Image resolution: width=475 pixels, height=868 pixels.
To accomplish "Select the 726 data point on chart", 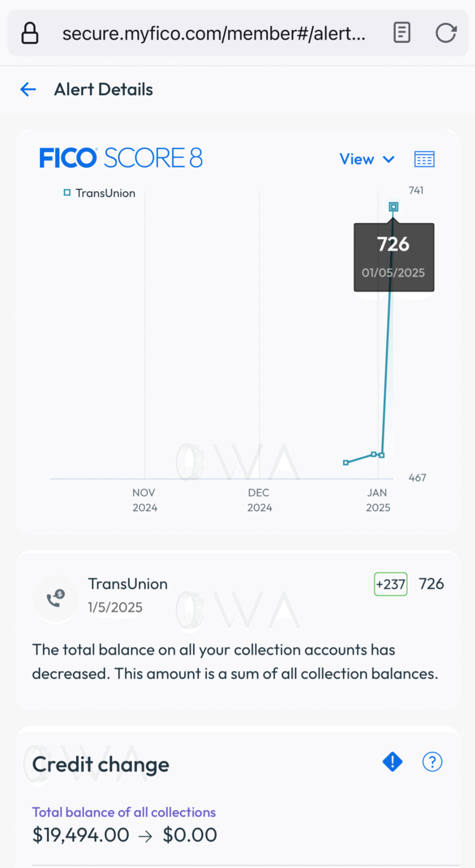I will pos(394,207).
